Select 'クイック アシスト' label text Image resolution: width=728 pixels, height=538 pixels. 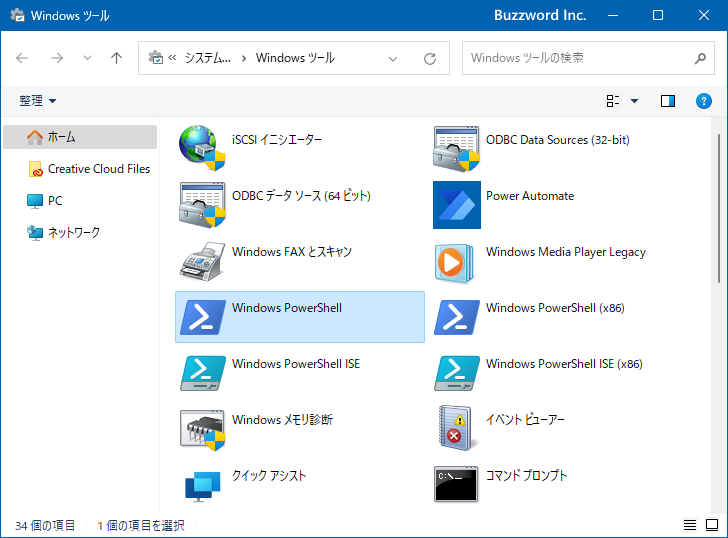click(269, 476)
